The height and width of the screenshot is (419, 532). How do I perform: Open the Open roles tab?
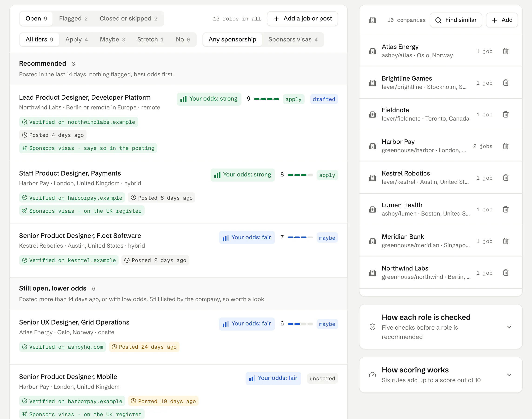point(36,19)
